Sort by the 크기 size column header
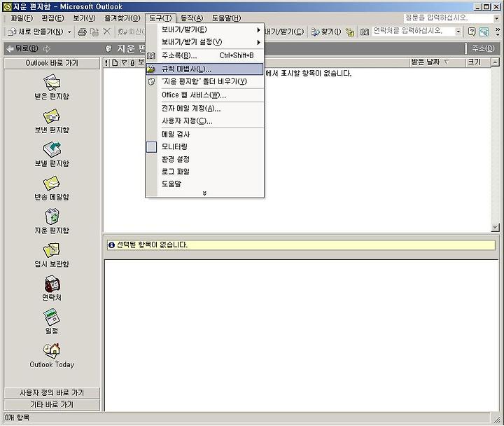This screenshot has width=504, height=426. pos(478,62)
